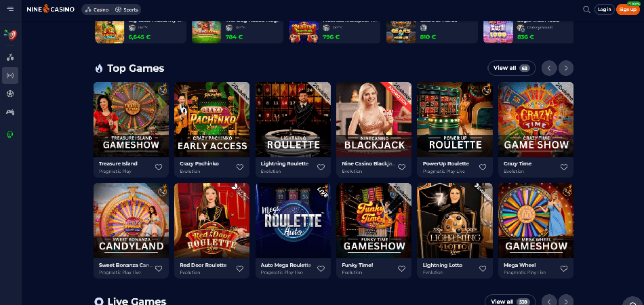Show previous Top Games with left arrow

pos(549,68)
